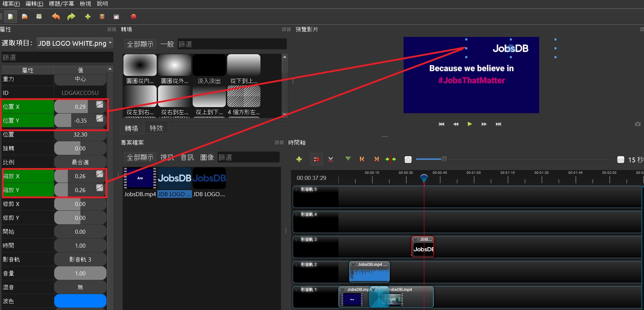Open menu arrow on first JobsDB.mp4 clip, track 1

point(343,290)
